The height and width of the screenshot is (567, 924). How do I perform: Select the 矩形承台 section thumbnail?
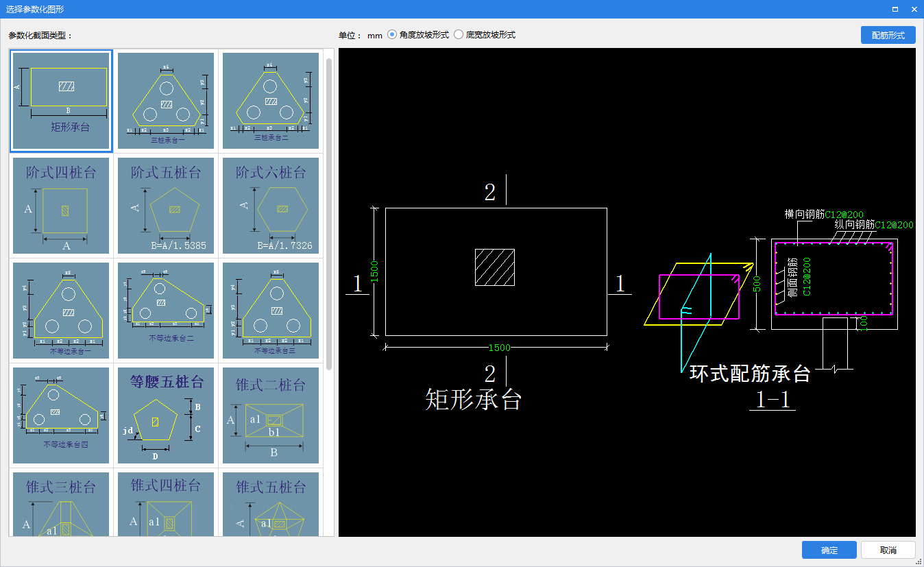61,101
